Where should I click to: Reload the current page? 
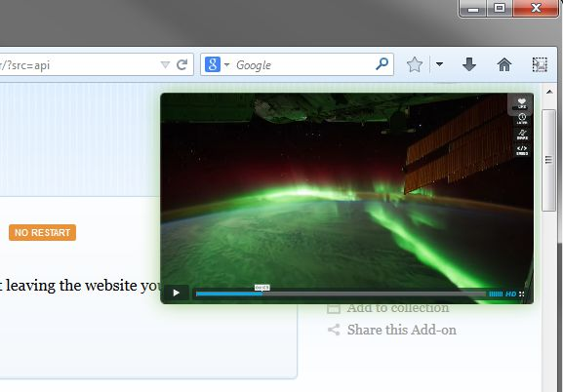pyautogui.click(x=182, y=64)
